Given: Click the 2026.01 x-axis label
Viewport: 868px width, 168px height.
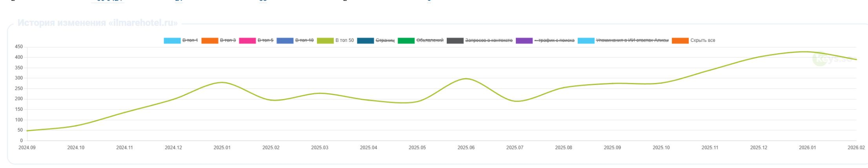Looking at the screenshot, I should coord(807,148).
